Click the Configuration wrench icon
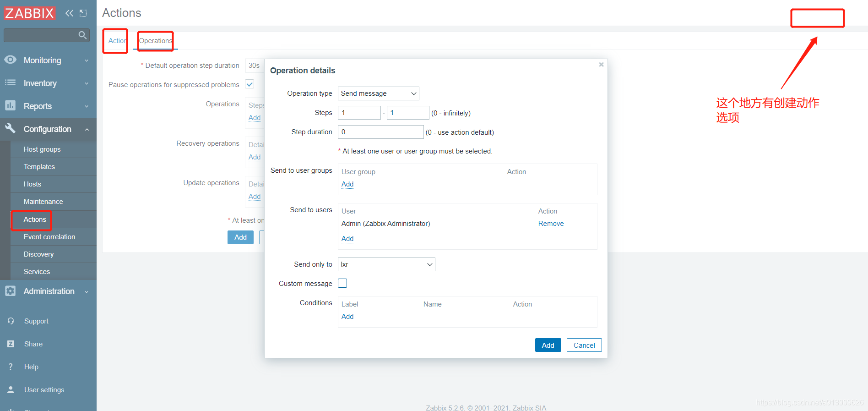868x411 pixels. coord(10,128)
